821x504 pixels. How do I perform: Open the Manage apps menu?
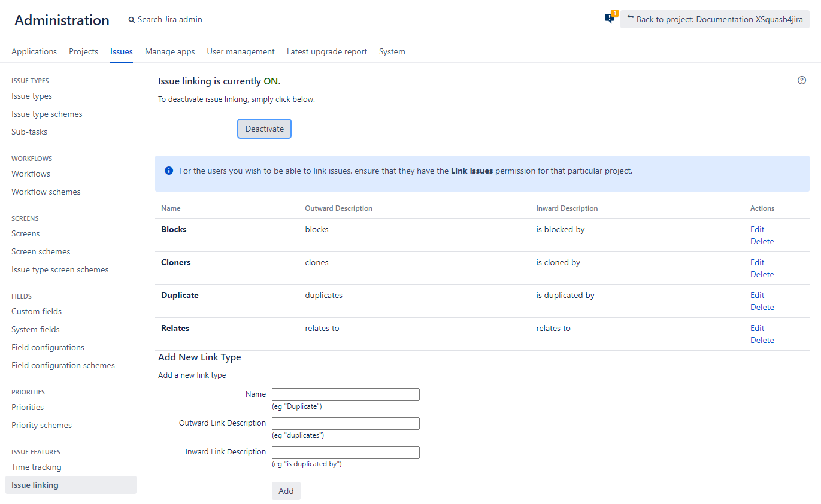(x=169, y=51)
